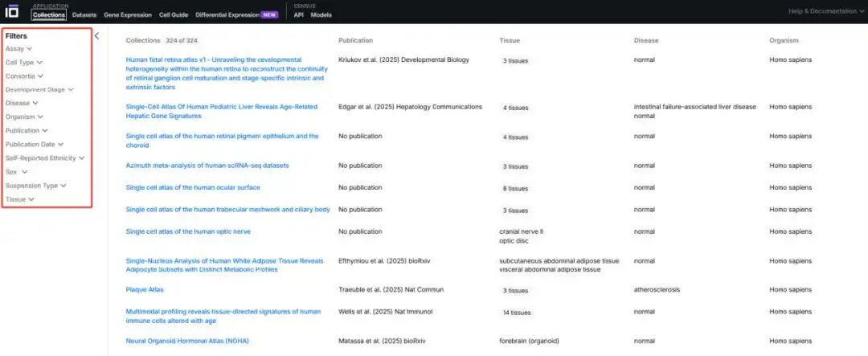Open the Development Stage filter dropdown
Image resolution: width=868 pixels, height=356 pixels.
(x=39, y=89)
